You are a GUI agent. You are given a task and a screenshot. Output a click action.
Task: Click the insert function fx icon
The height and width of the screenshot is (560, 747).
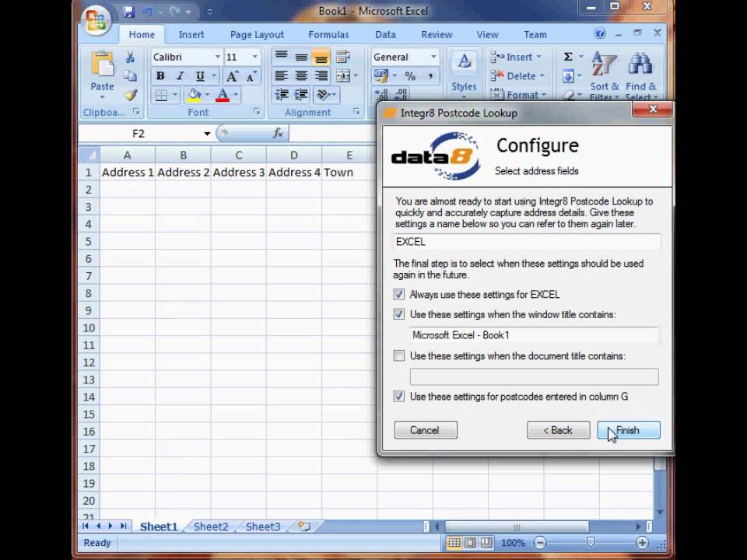279,133
